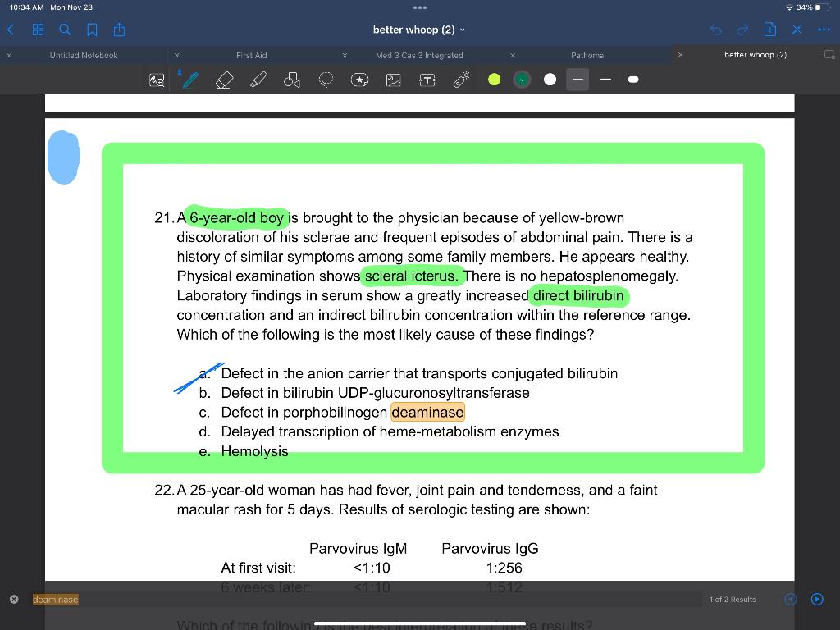Tap the multitasking three-dots at top
The height and width of the screenshot is (630, 840).
click(x=420, y=7)
